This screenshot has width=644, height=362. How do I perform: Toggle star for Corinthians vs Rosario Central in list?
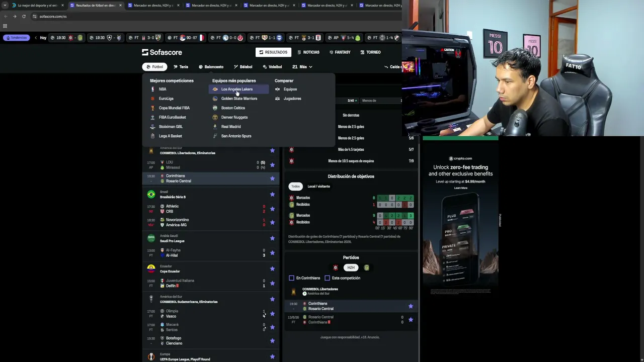(x=272, y=178)
